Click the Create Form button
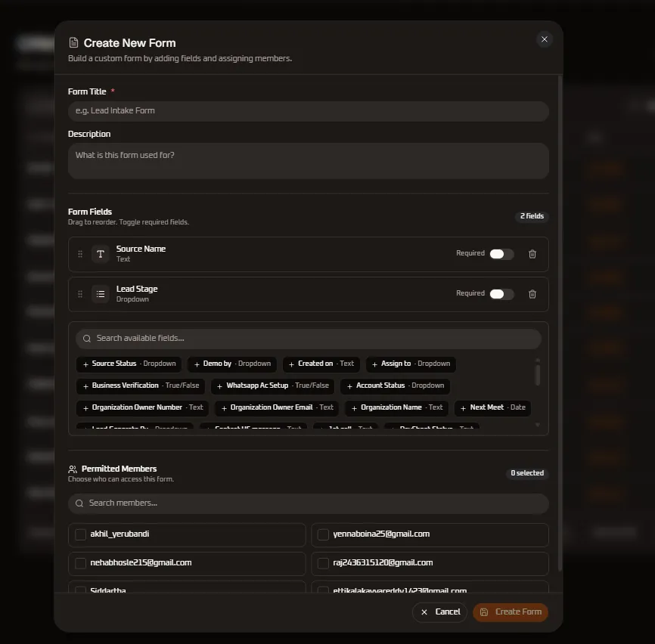655x644 pixels. click(510, 612)
